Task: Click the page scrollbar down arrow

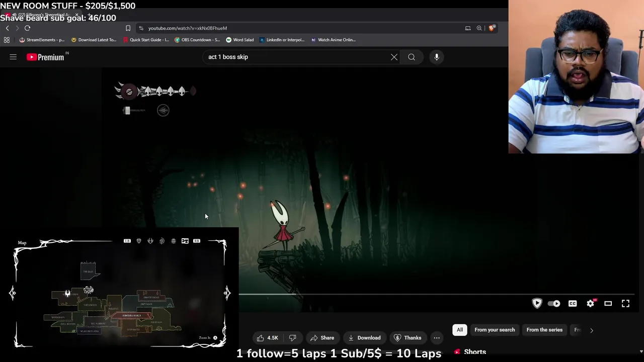Action: pos(641,352)
